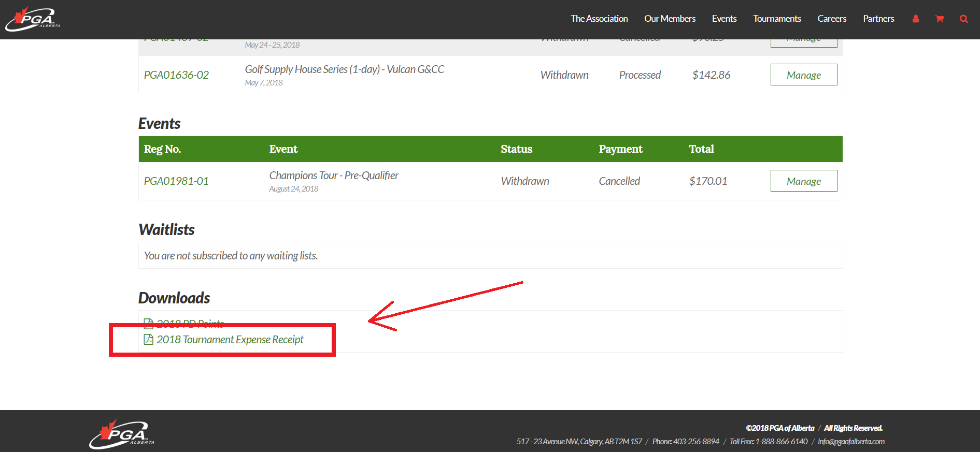Screen dimensions: 980x452
Task: Manage the Golf Supply House Series registration
Action: (803, 75)
